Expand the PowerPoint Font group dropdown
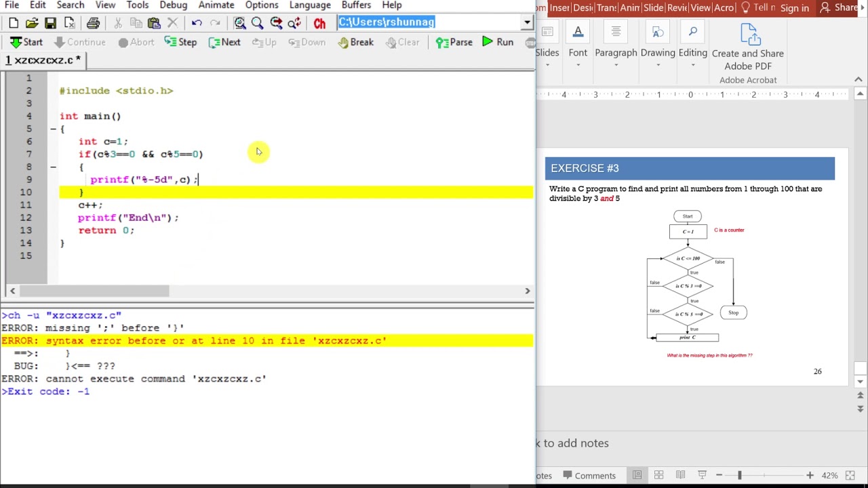The width and height of the screenshot is (868, 488). point(578,66)
